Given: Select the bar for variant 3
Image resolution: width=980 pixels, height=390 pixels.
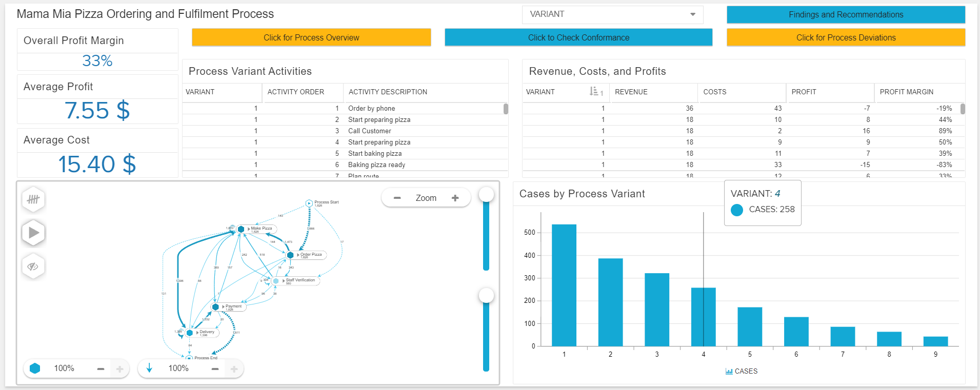Looking at the screenshot, I should point(656,310).
